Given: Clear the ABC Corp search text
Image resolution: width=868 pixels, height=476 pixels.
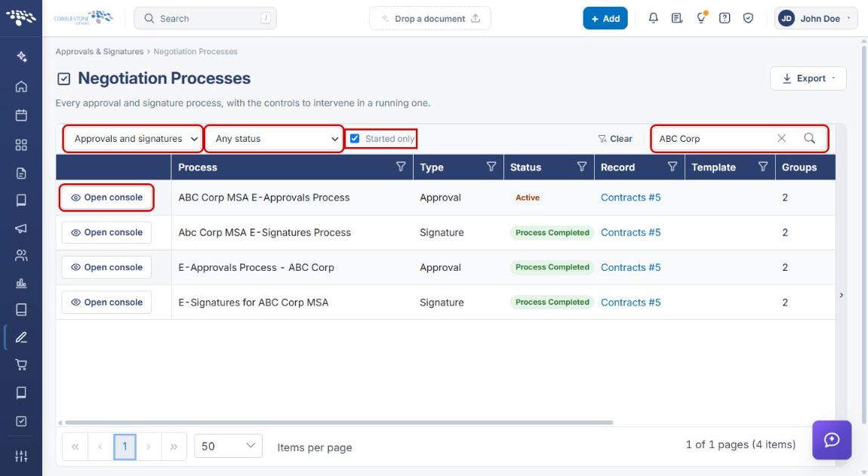Looking at the screenshot, I should point(782,138).
